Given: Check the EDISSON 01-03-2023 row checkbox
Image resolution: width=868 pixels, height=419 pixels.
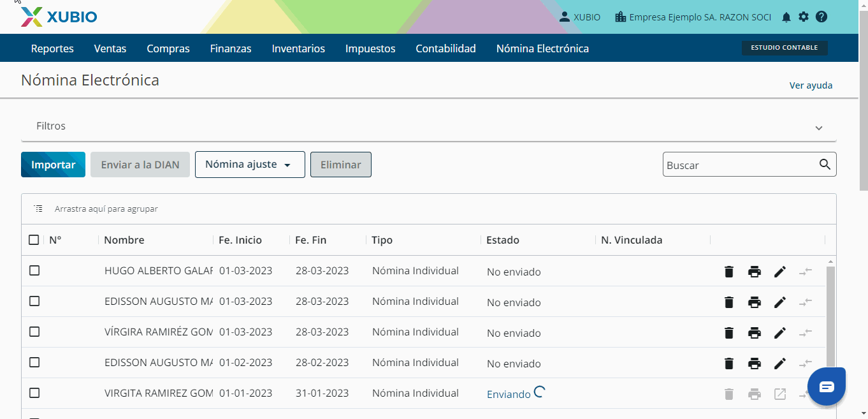Looking at the screenshot, I should pos(34,301).
